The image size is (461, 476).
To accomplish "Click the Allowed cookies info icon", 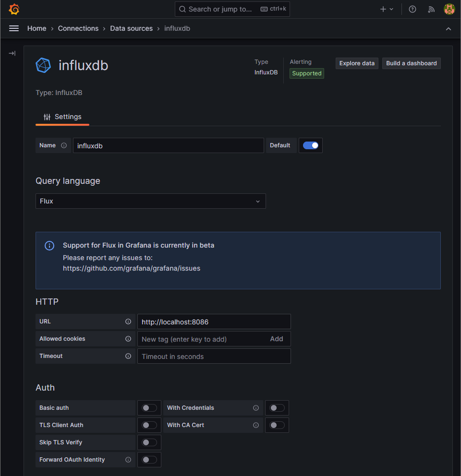I will point(128,339).
